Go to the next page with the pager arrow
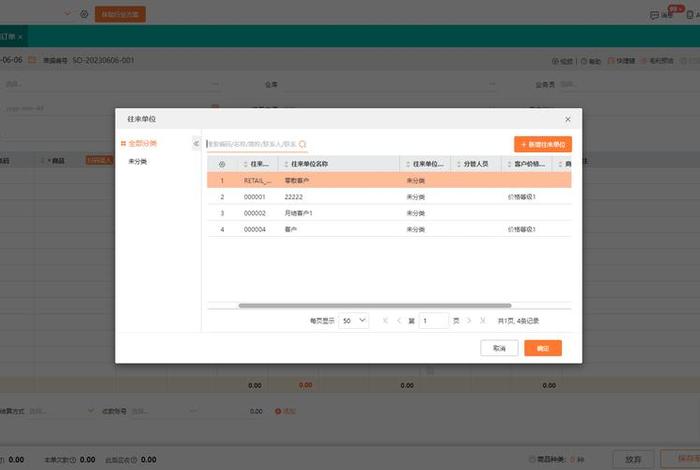The width and height of the screenshot is (700, 470). tap(469, 320)
